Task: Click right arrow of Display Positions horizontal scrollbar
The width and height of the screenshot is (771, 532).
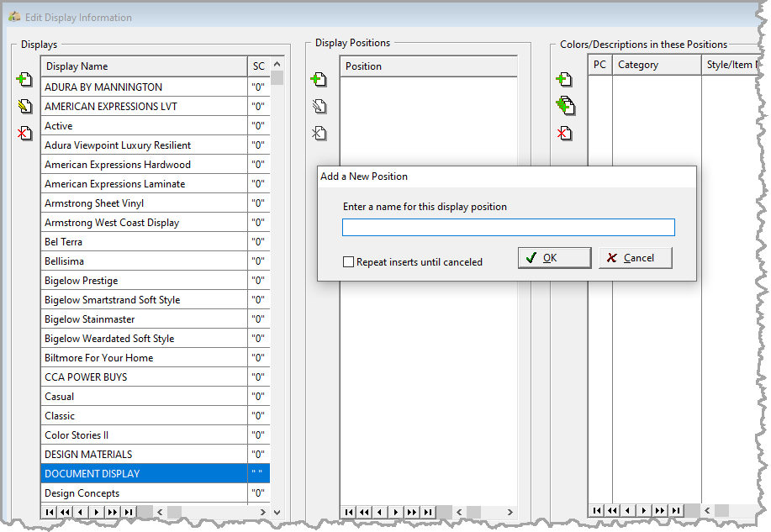Action: click(x=510, y=512)
